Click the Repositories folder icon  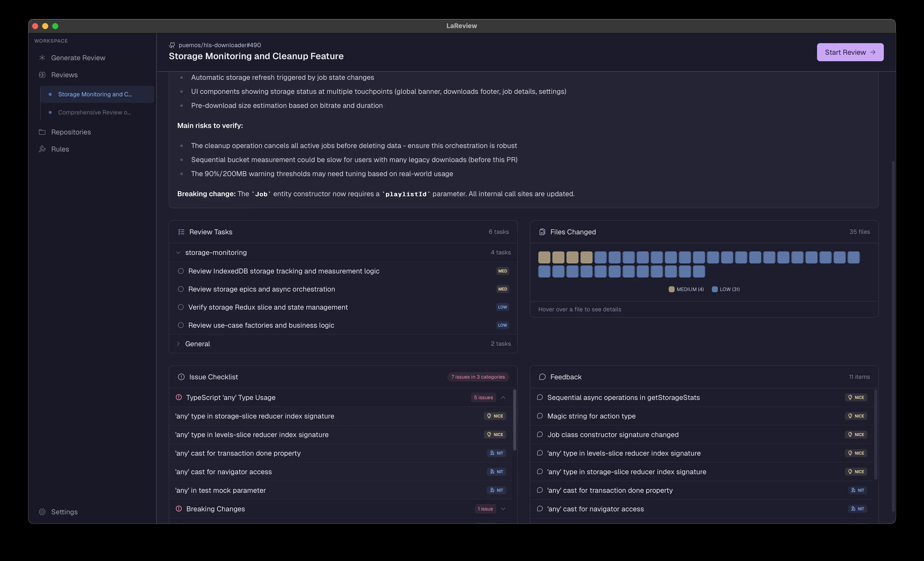[x=42, y=132]
